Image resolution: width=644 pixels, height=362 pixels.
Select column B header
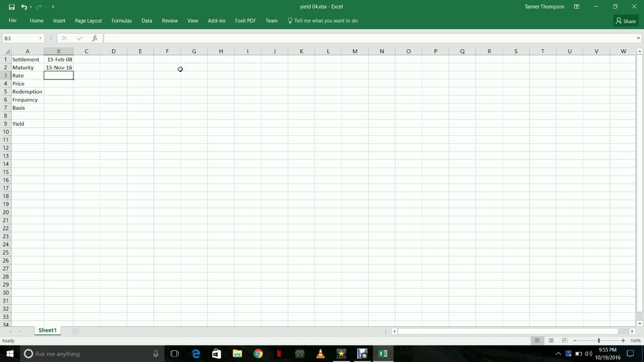[58, 51]
